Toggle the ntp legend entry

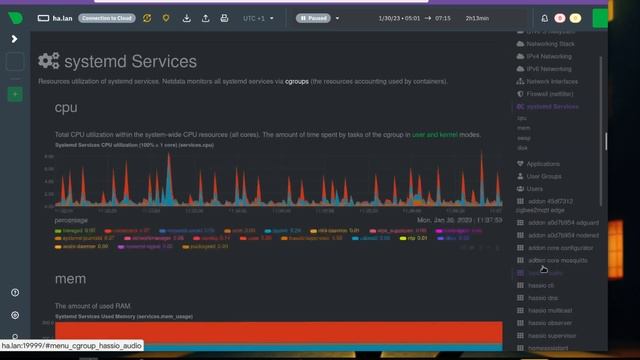[413, 238]
